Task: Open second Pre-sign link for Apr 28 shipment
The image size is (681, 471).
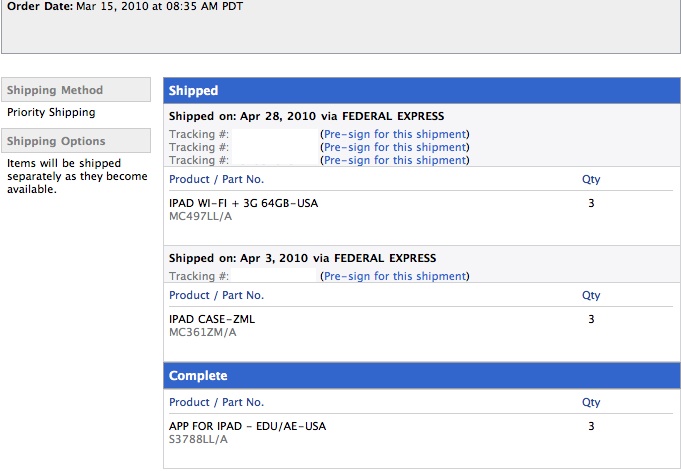Action: tap(395, 147)
